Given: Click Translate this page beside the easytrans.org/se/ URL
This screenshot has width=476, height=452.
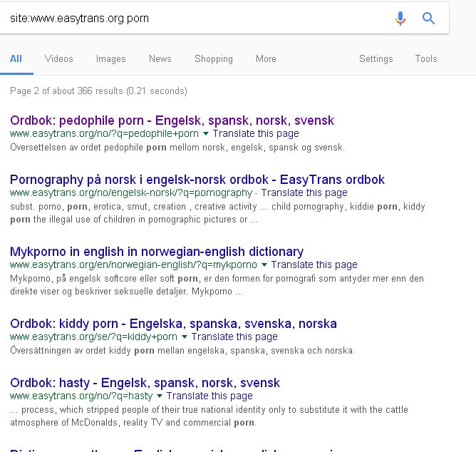Looking at the screenshot, I should (x=234, y=337).
